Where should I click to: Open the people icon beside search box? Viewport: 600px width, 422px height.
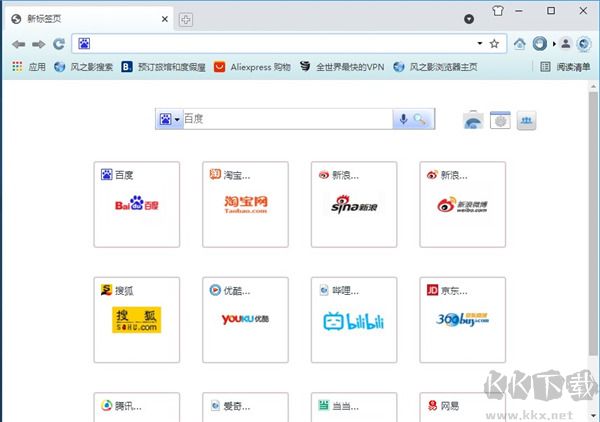pos(527,120)
